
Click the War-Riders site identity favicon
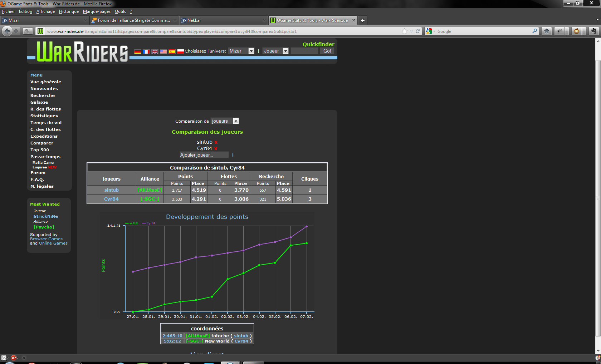click(x=40, y=31)
